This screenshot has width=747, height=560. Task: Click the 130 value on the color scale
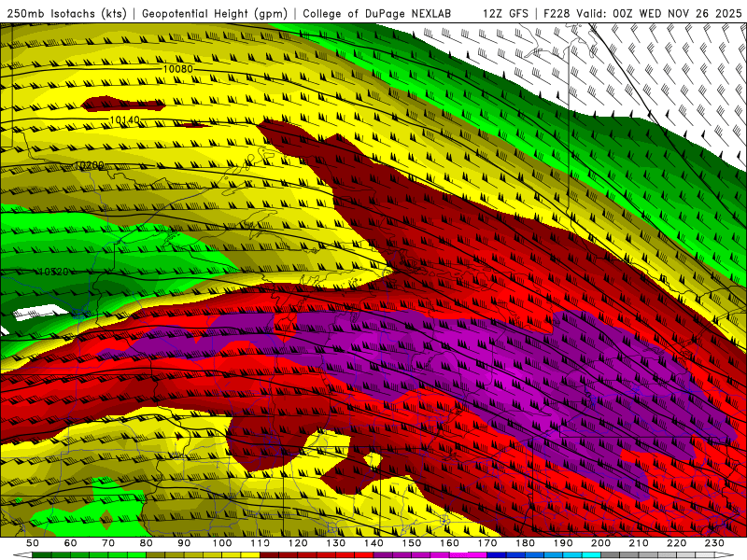click(x=335, y=543)
